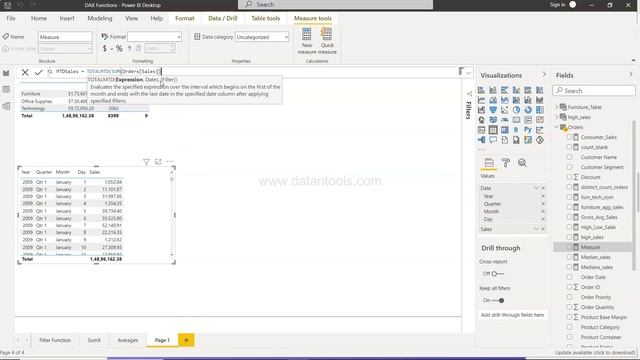Switch to the SumX page tab

pyautogui.click(x=94, y=340)
